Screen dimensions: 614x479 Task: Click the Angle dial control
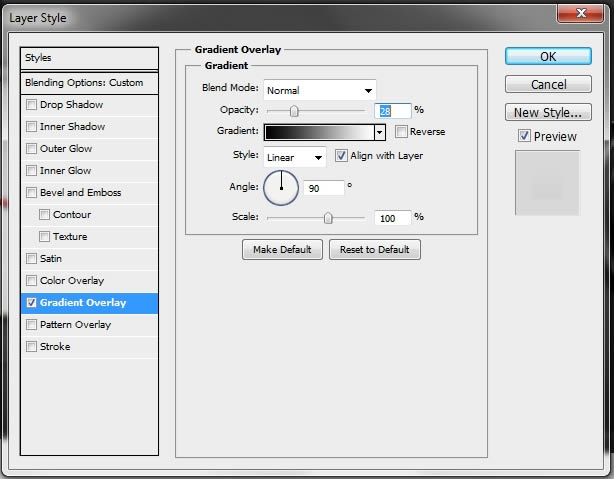coord(281,188)
